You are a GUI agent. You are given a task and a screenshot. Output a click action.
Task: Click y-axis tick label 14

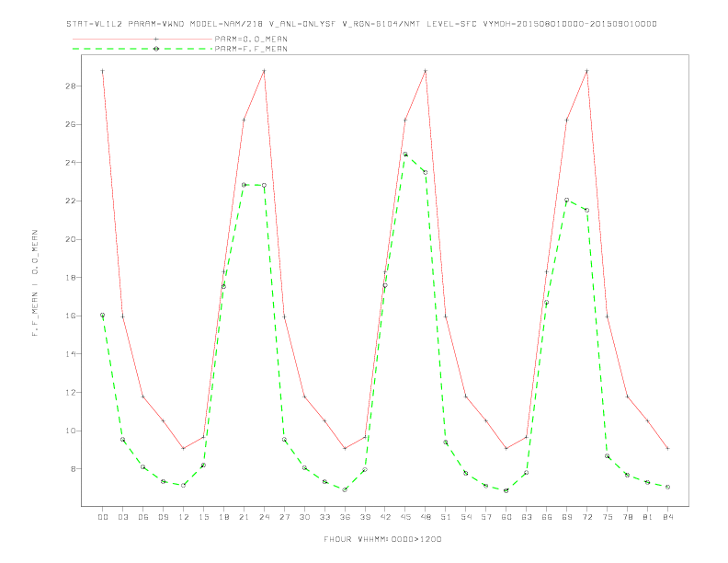(71, 354)
